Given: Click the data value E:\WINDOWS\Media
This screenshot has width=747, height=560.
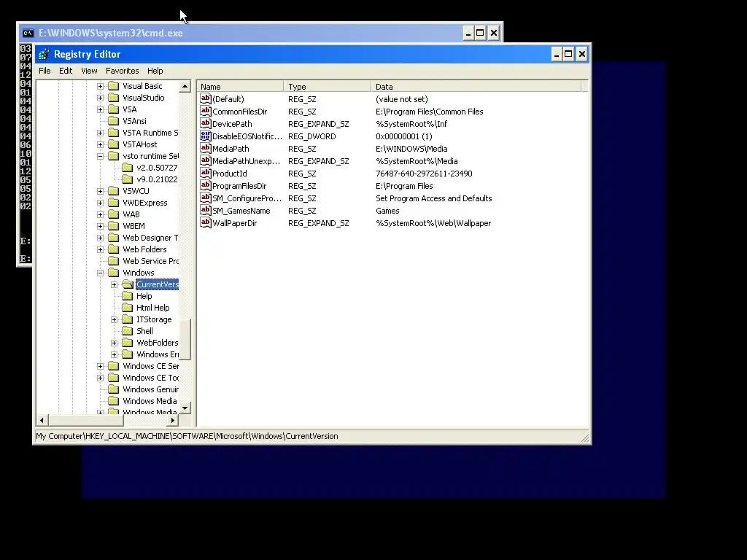Looking at the screenshot, I should coord(411,149).
